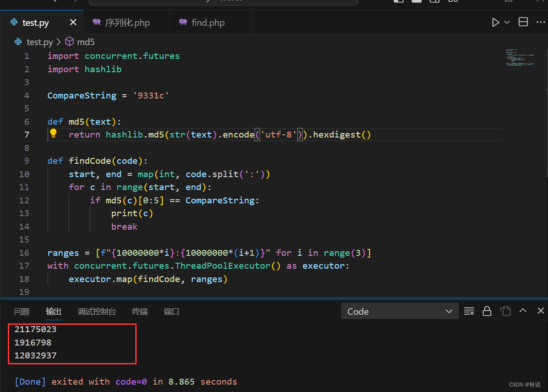Open the 调试控制台 debug console
The width and height of the screenshot is (548, 392).
[97, 311]
